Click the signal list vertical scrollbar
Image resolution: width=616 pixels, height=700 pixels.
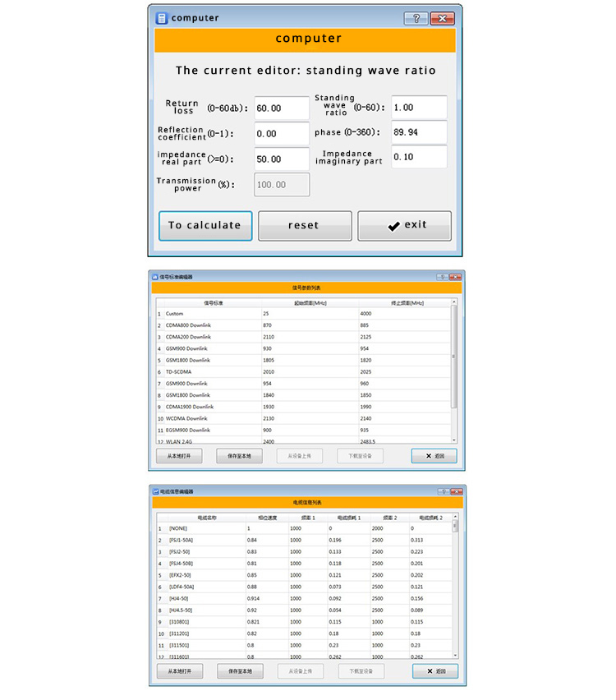(x=454, y=358)
